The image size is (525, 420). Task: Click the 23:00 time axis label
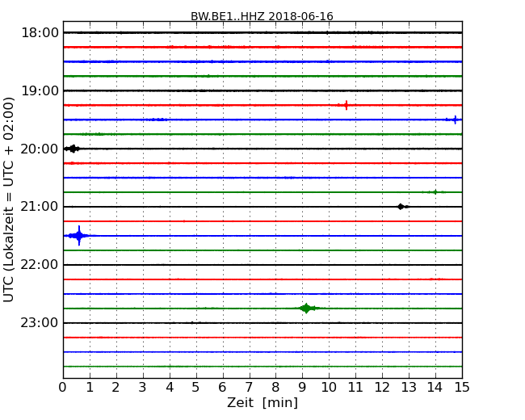pyautogui.click(x=40, y=323)
